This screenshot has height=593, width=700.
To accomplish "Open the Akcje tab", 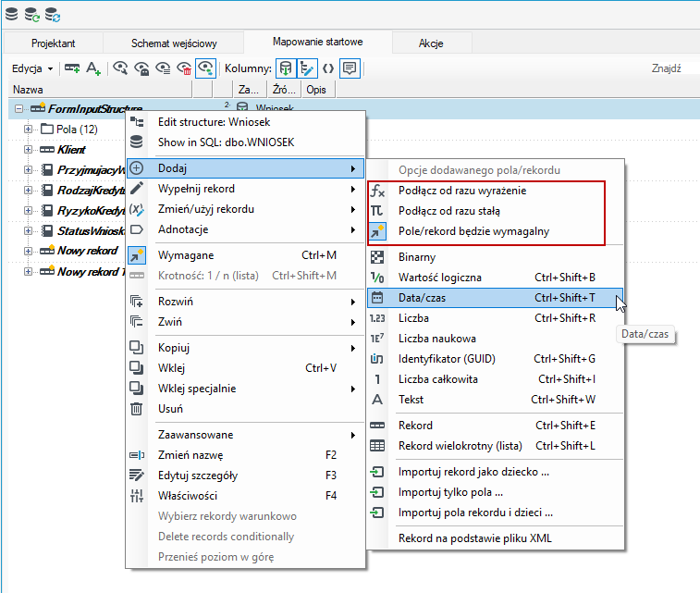I will (431, 43).
